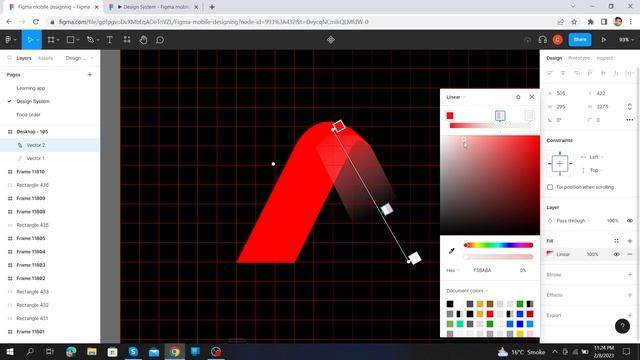Open the zoom percentage dropdown
This screenshot has height=360, width=640.
[627, 40]
